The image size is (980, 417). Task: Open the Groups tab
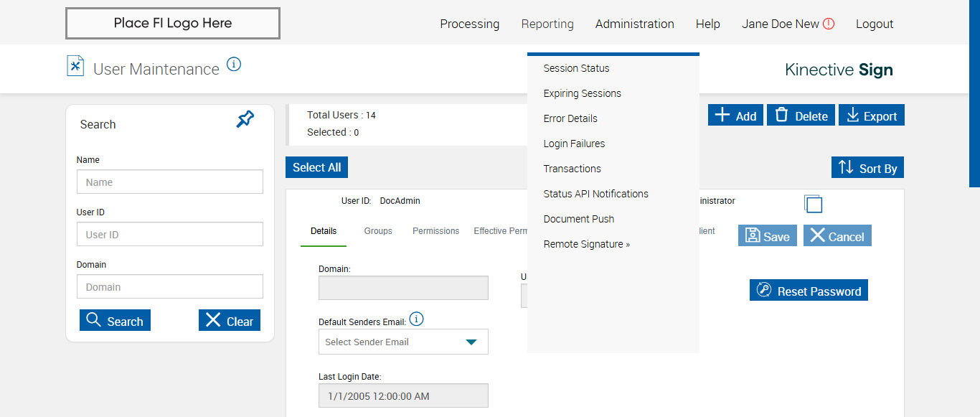click(378, 231)
